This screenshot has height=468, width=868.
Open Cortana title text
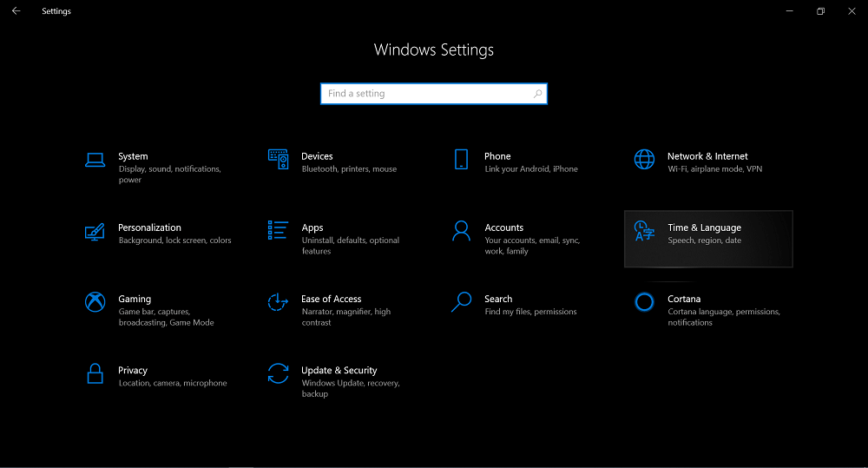tap(684, 299)
